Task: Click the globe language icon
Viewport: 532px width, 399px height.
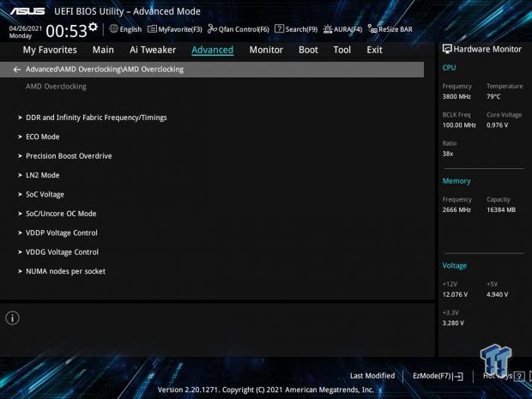Action: pos(113,29)
